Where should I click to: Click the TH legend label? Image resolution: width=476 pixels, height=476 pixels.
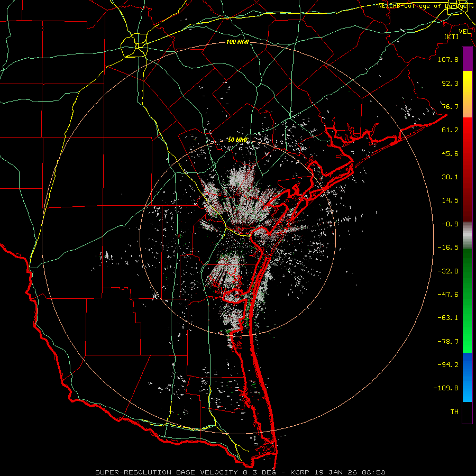[454, 412]
